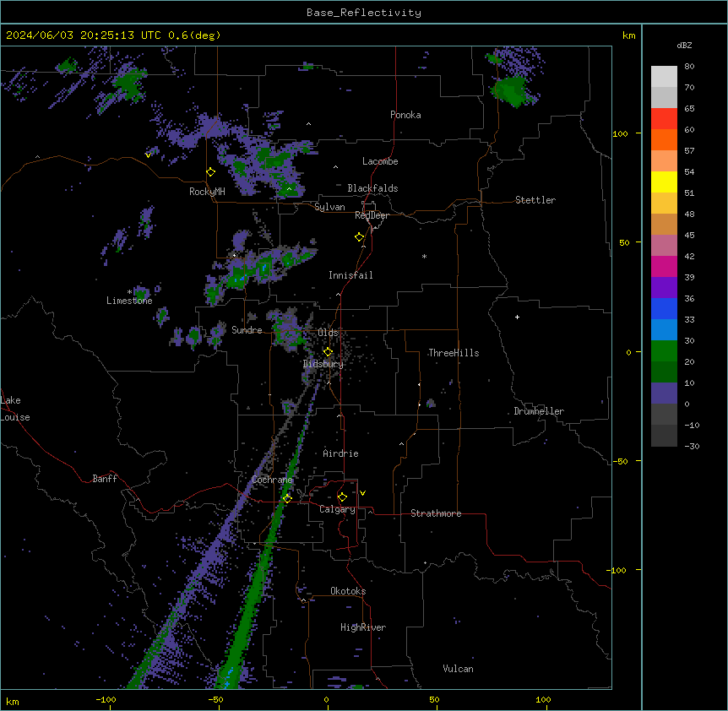Viewport: 728px width, 711px height.
Task: Click the bright green 20-30 dBZ swatch
Action: click(x=664, y=351)
